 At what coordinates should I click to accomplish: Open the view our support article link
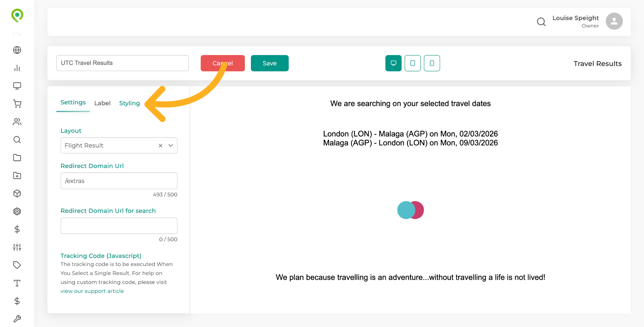(92, 291)
